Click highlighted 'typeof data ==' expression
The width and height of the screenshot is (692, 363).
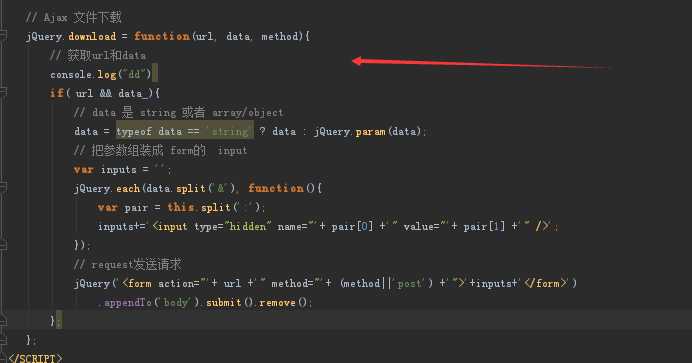coord(158,131)
